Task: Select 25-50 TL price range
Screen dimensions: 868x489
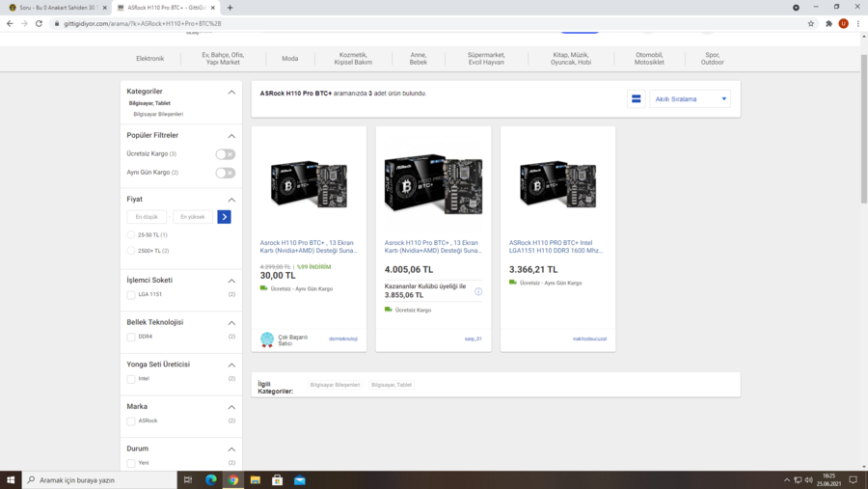Action: tap(131, 234)
